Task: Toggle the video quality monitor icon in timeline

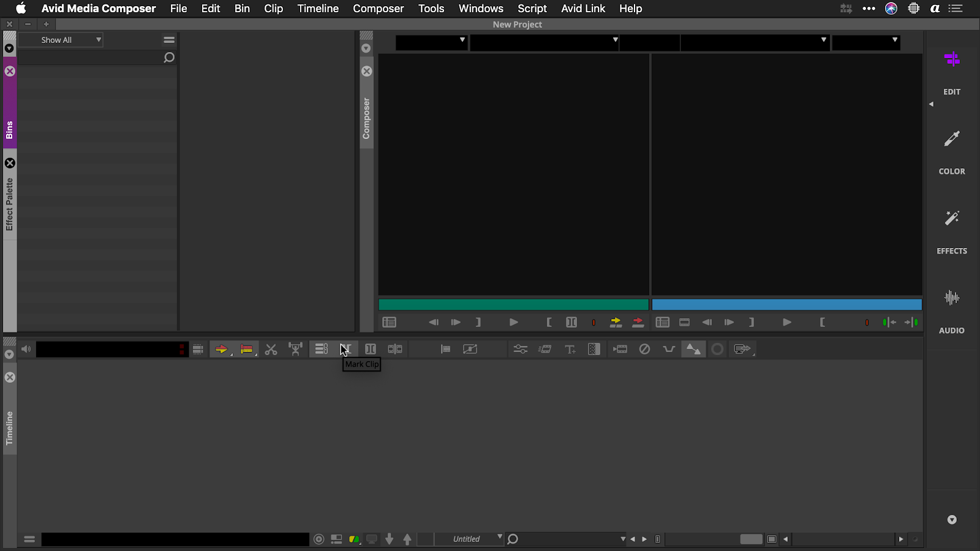Action: tap(372, 539)
